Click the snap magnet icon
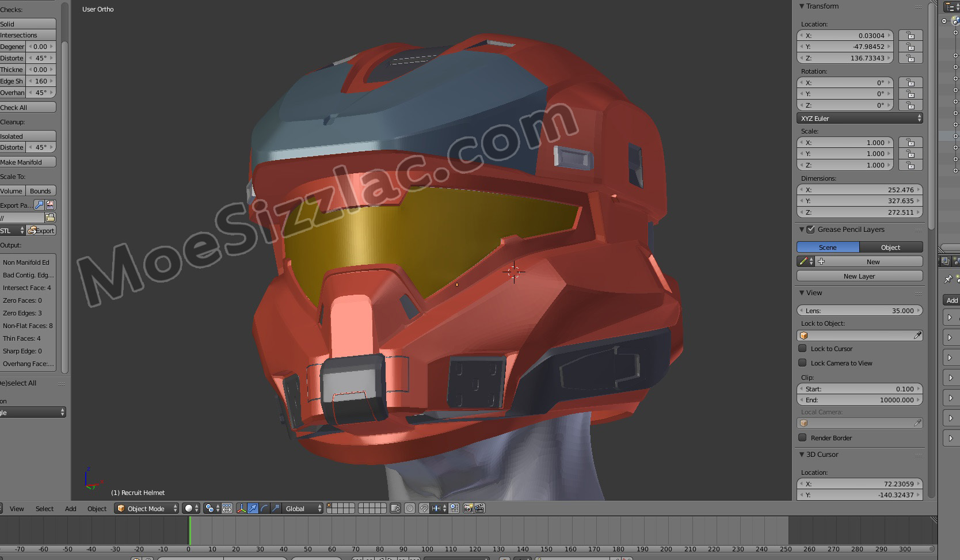The image size is (960, 560). click(424, 508)
